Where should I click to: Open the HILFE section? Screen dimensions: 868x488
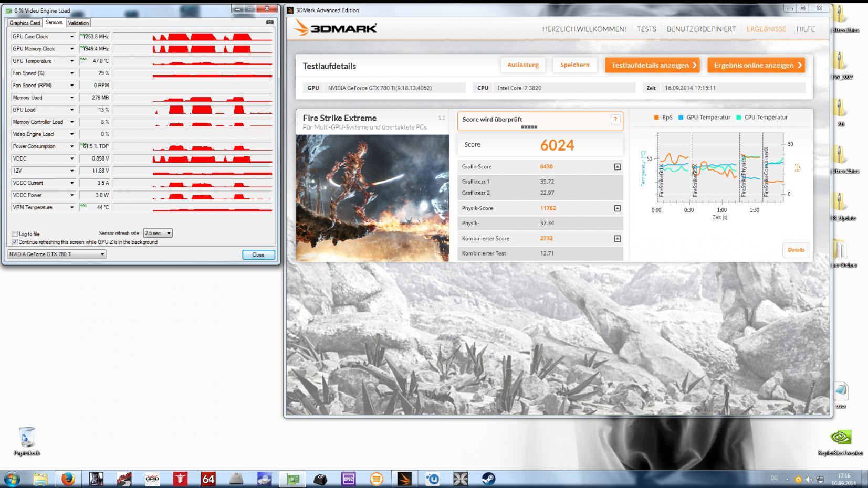pos(806,29)
